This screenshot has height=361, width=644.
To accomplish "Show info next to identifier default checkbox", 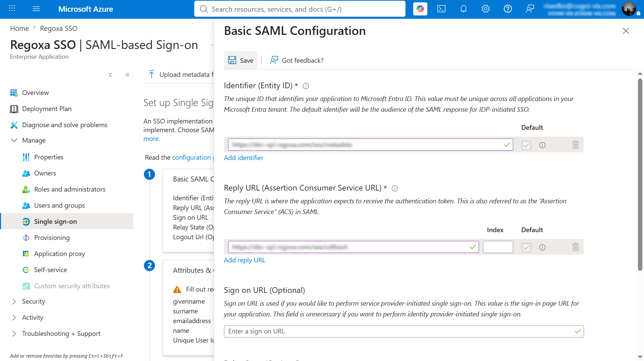I will (542, 145).
